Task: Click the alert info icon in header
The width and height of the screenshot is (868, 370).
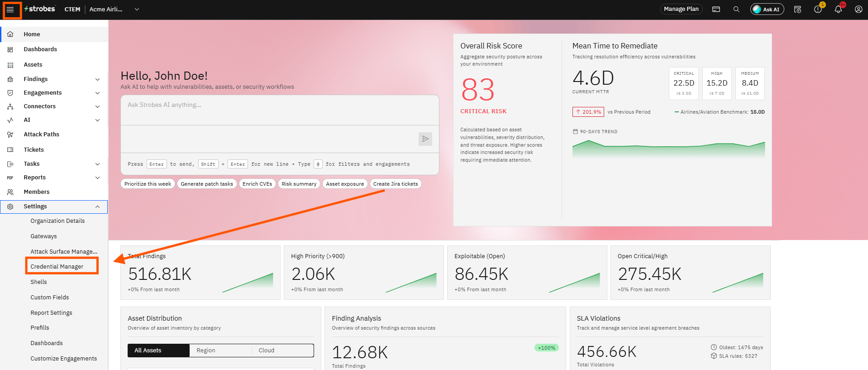Action: (x=818, y=10)
